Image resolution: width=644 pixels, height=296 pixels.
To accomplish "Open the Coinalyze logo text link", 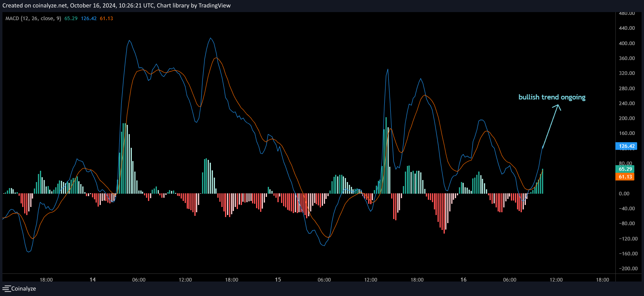I will click(23, 289).
